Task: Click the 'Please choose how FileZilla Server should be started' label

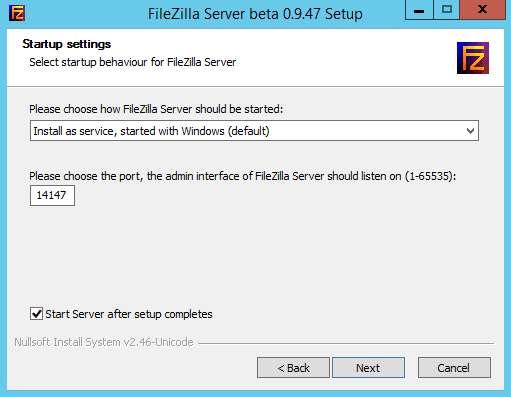Action: (x=156, y=109)
